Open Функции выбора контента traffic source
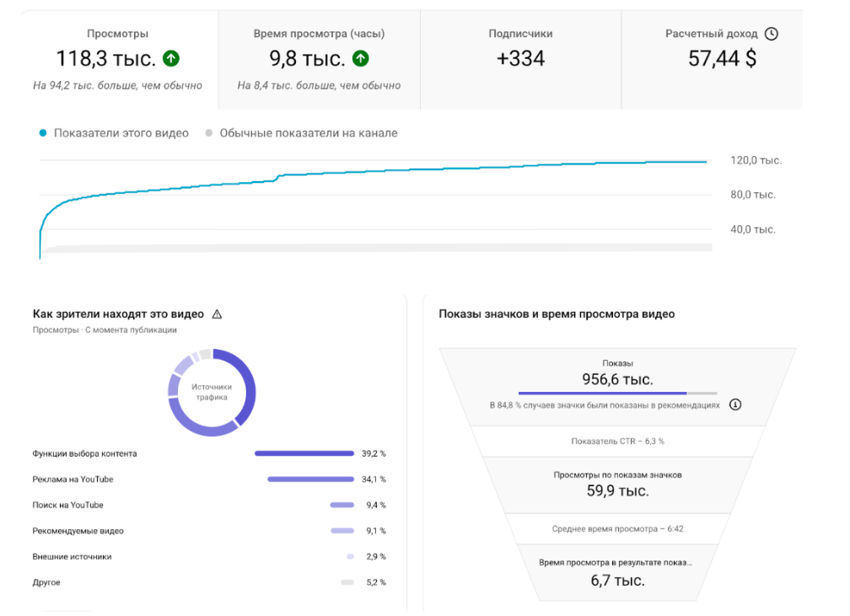This screenshot has width=850, height=616. coord(84,453)
